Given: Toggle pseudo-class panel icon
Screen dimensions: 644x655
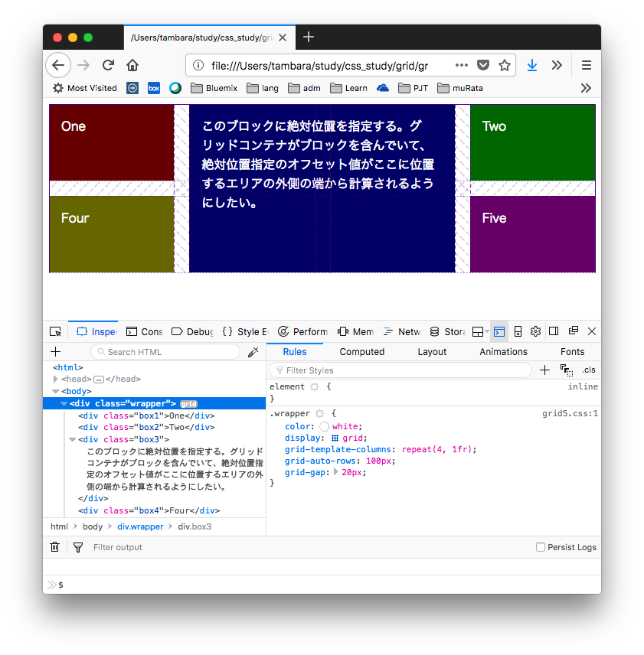Looking at the screenshot, I should (566, 370).
